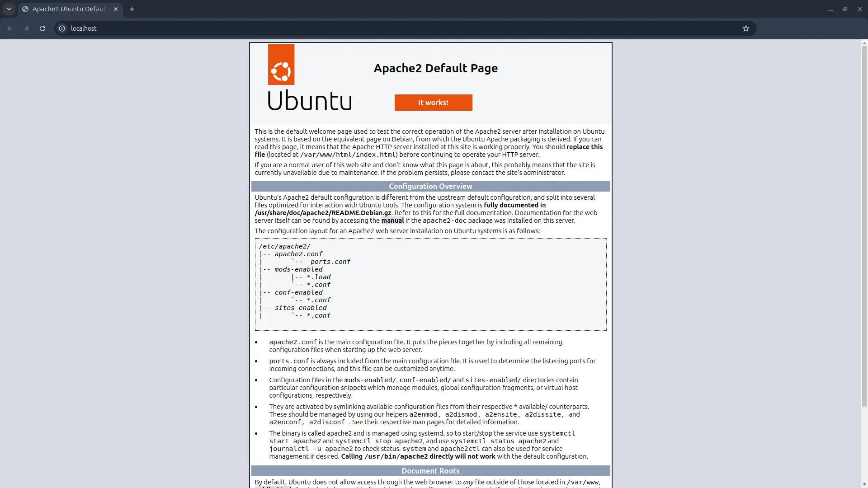Minimize the browser window
868x488 pixels.
click(830, 9)
